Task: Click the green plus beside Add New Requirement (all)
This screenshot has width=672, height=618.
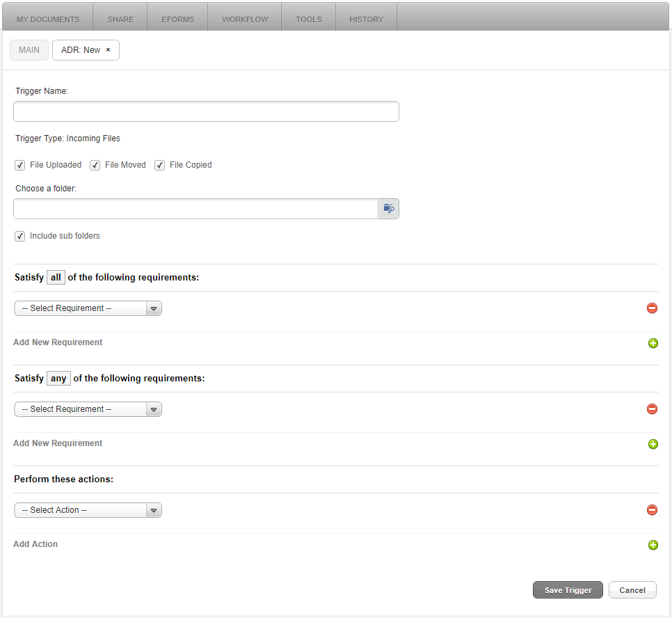Action: 653,342
